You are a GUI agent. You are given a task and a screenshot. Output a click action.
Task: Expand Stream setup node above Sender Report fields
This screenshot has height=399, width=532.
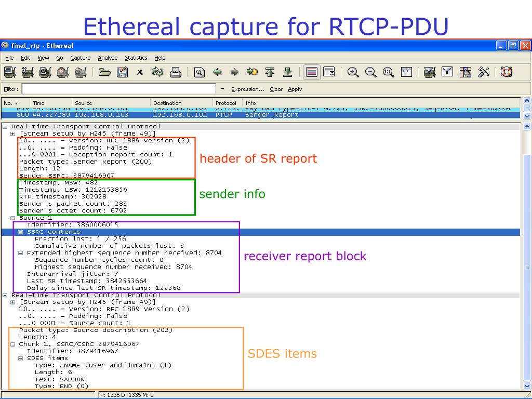tap(13, 134)
